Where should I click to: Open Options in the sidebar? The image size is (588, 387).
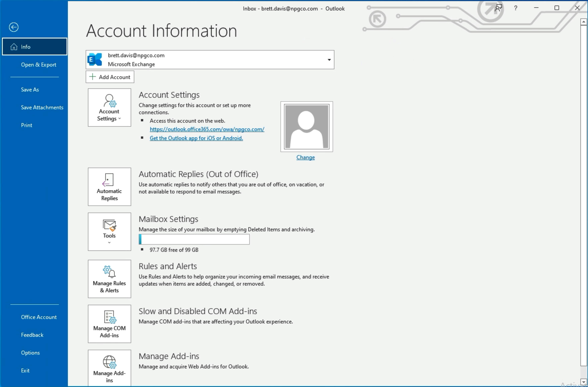coord(30,353)
